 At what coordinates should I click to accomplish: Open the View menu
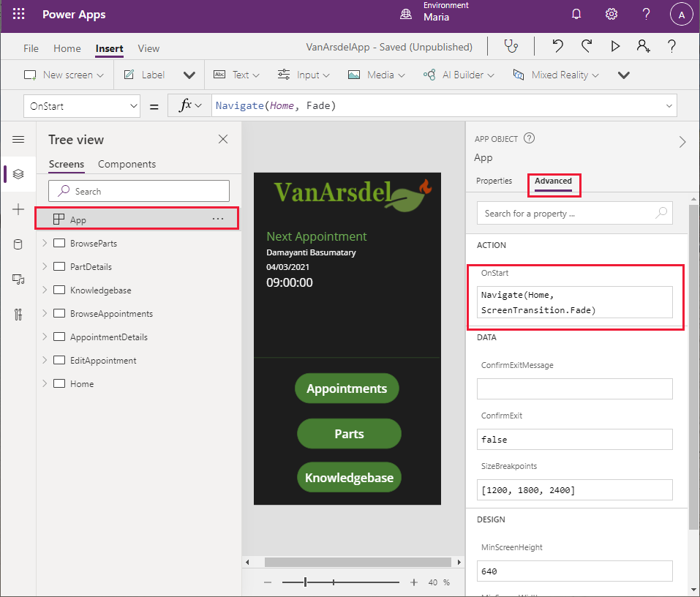point(148,48)
